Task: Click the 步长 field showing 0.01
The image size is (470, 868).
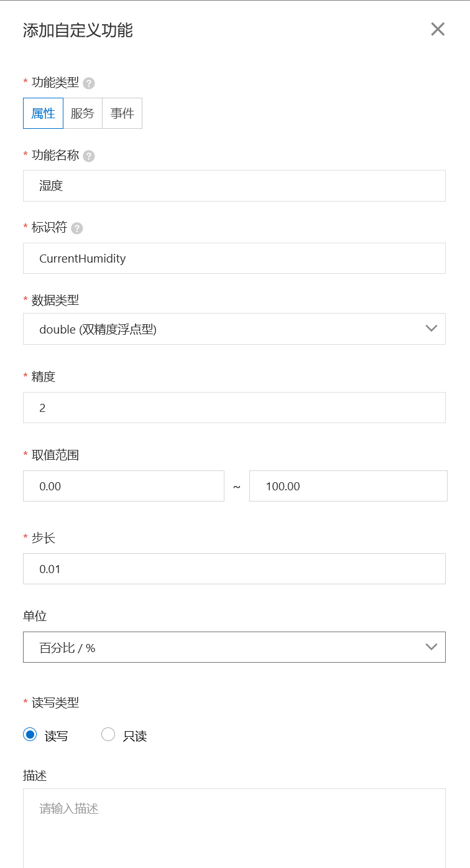Action: click(234, 568)
